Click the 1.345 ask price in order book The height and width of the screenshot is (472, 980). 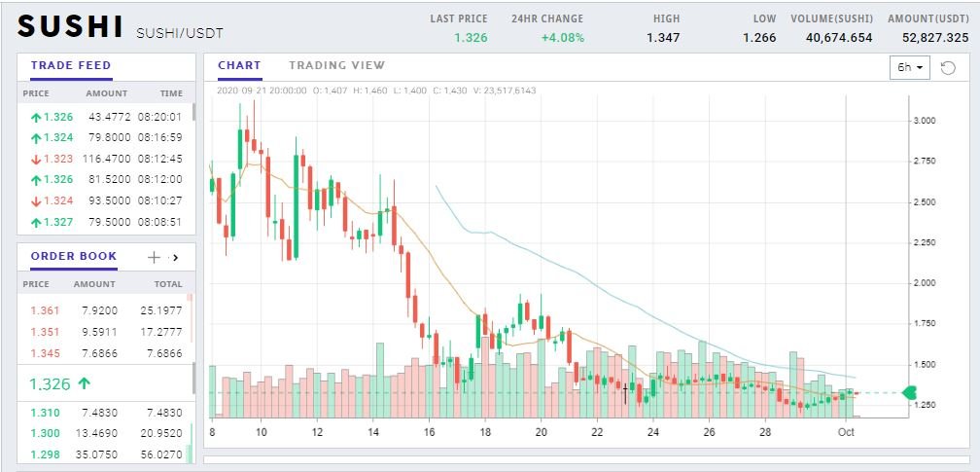point(45,353)
